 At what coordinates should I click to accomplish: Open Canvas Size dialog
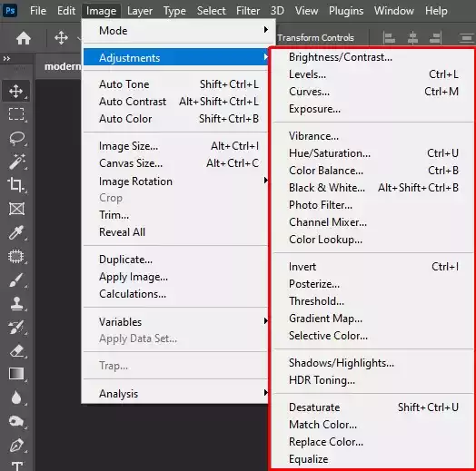click(x=176, y=163)
